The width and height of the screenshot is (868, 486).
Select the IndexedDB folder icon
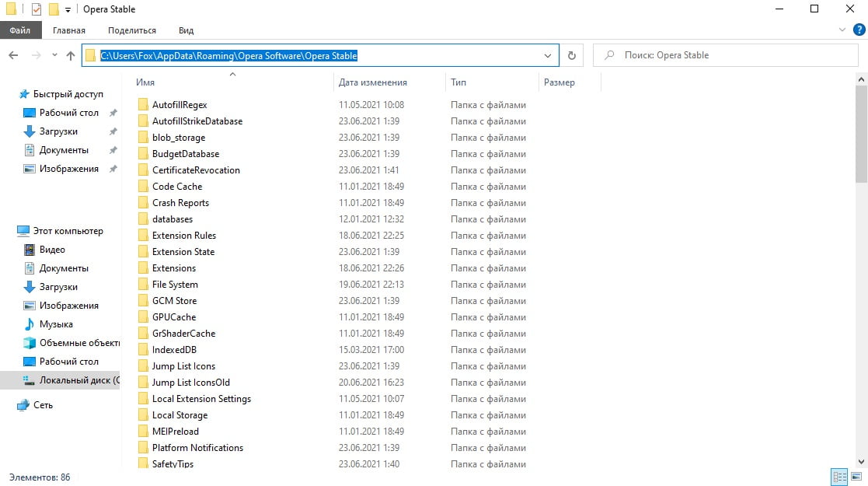point(143,350)
